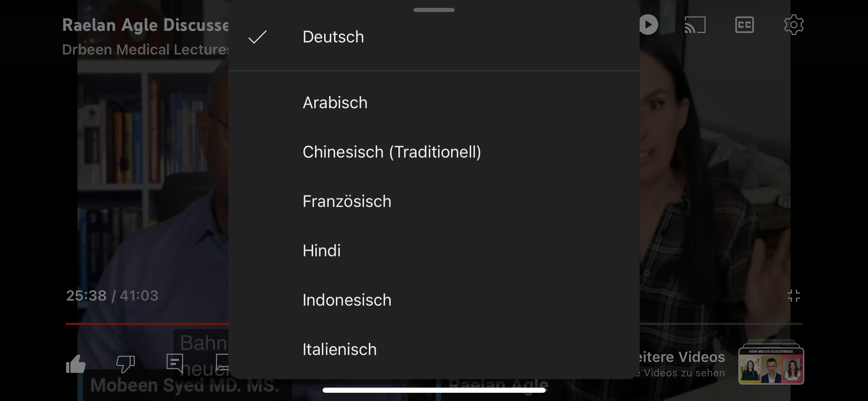
Task: Open the comments icon
Action: (175, 363)
